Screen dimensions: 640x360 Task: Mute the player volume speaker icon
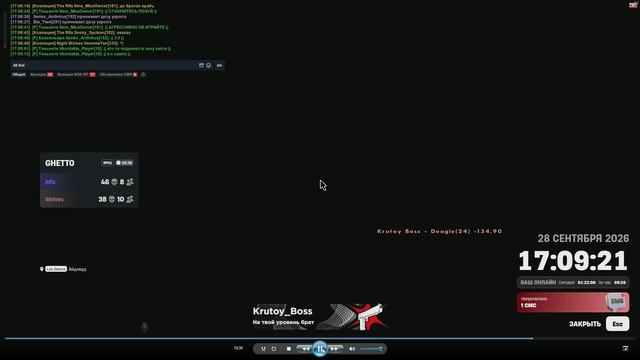(352, 349)
